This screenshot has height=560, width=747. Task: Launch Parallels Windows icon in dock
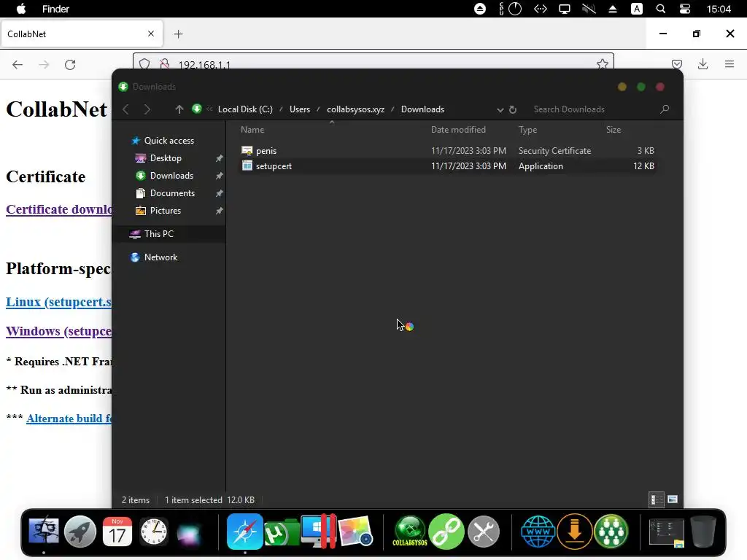coord(318,531)
